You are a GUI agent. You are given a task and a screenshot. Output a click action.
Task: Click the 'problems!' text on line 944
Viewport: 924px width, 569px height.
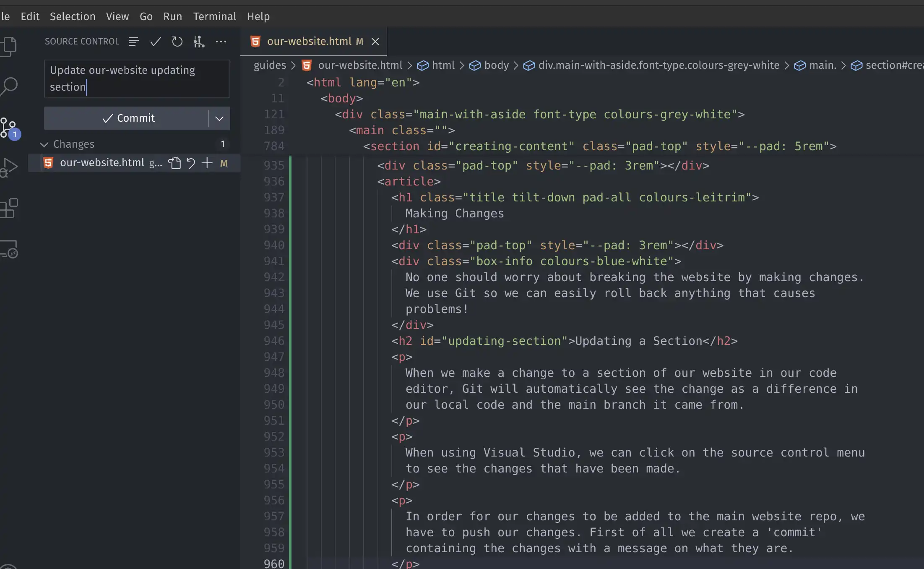click(x=437, y=309)
